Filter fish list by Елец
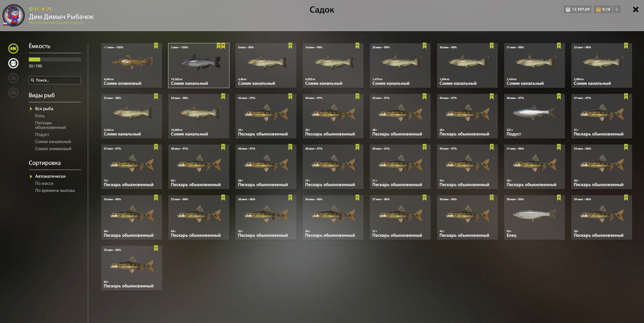644x323 pixels. 40,116
